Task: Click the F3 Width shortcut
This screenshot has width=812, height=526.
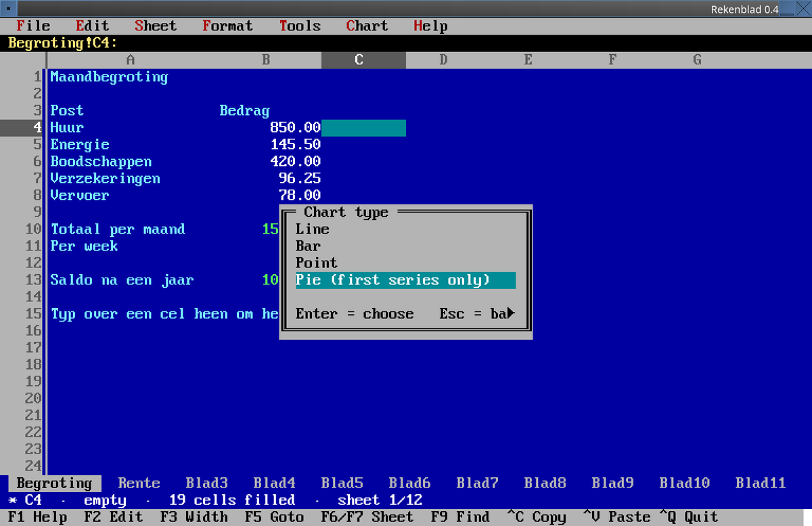Action: click(194, 517)
